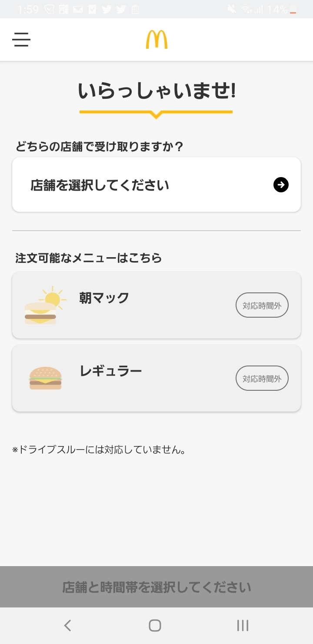
Task: Tap the いらっしゃいませ! heading
Action: pyautogui.click(x=156, y=91)
